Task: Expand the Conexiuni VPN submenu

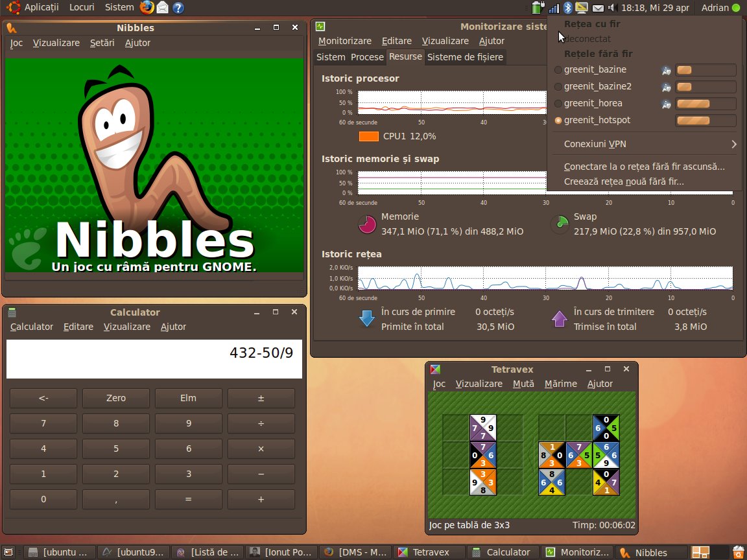Action: [645, 144]
